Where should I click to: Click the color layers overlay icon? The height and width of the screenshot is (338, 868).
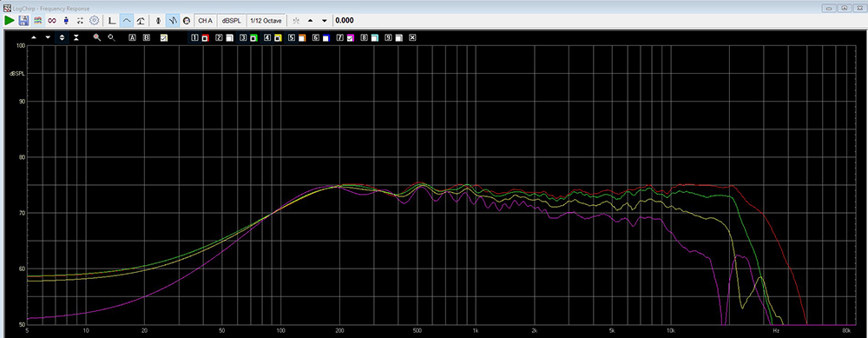pyautogui.click(x=38, y=21)
